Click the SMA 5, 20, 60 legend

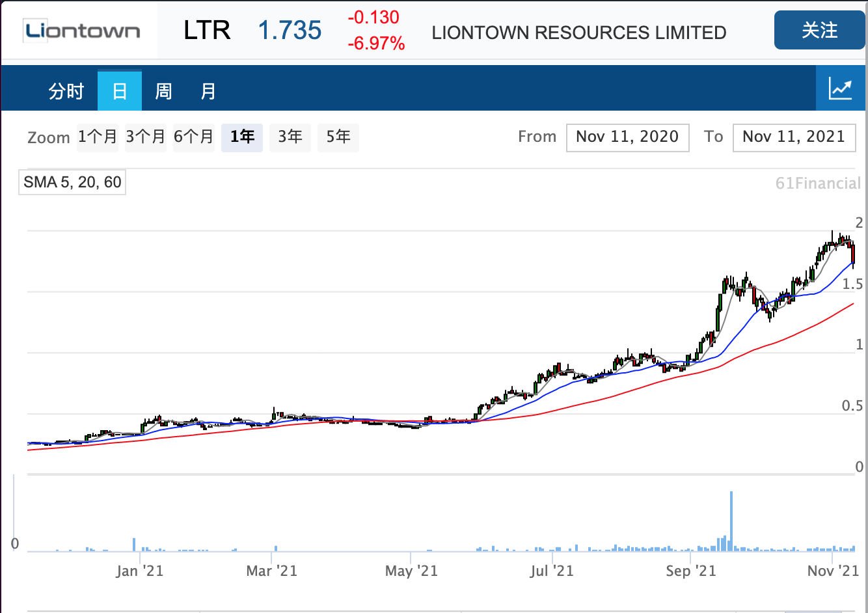point(72,182)
